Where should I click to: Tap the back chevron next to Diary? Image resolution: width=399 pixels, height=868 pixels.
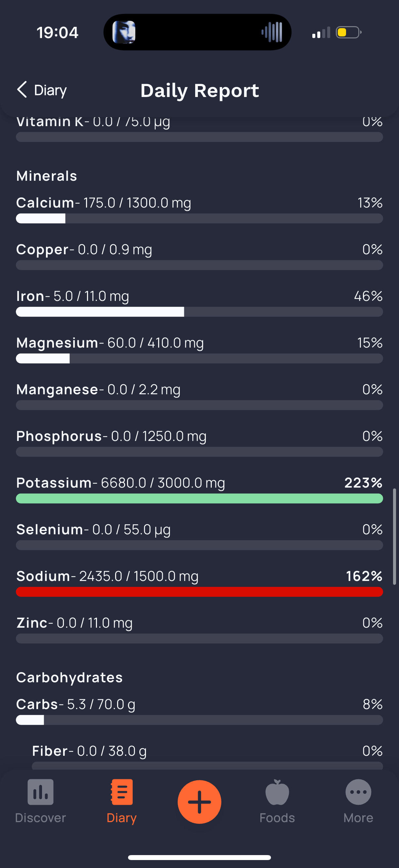tap(22, 90)
